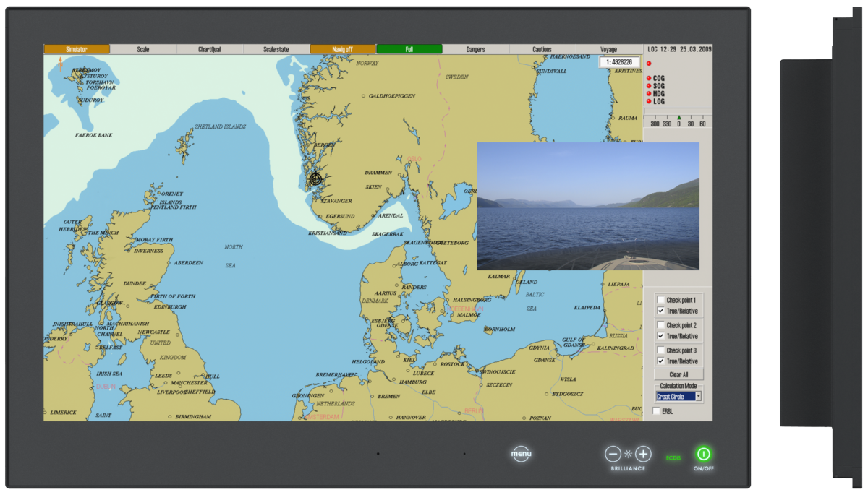
Task: Uncheck True/Relative under Check point 2
Action: (x=660, y=336)
